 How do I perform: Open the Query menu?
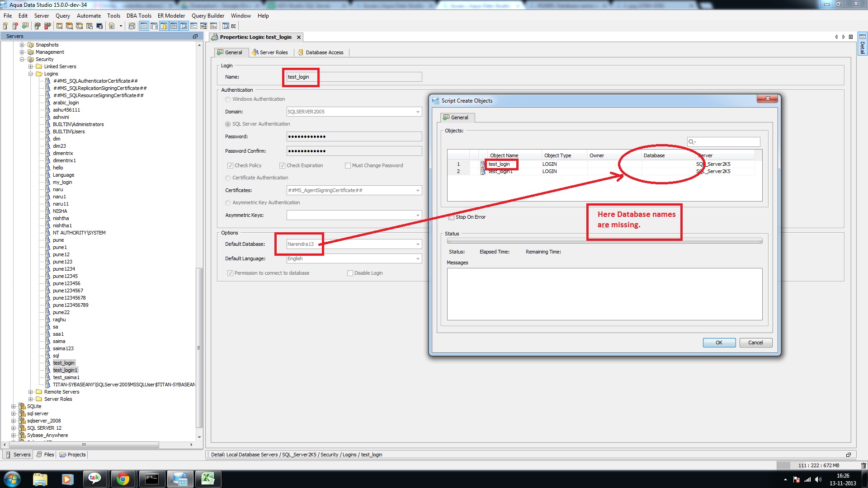click(63, 16)
